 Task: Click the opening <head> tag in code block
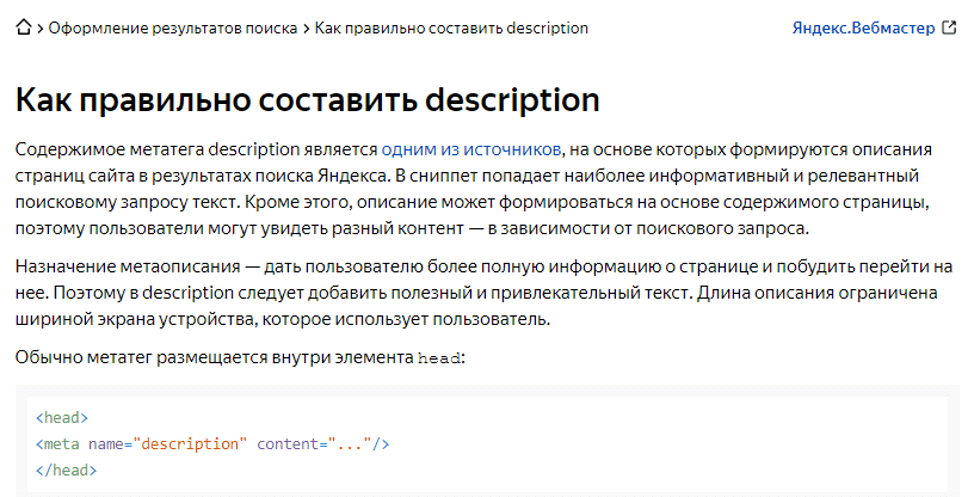pyautogui.click(x=62, y=418)
